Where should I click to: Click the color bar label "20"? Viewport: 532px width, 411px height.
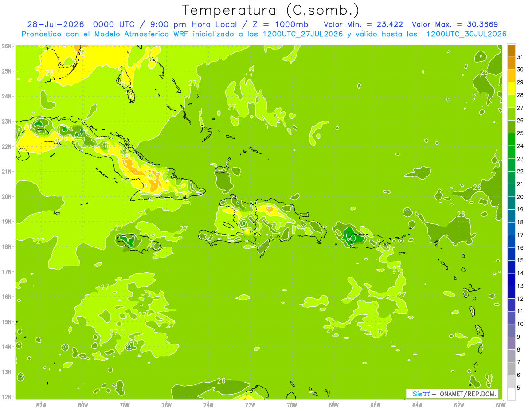(520, 197)
